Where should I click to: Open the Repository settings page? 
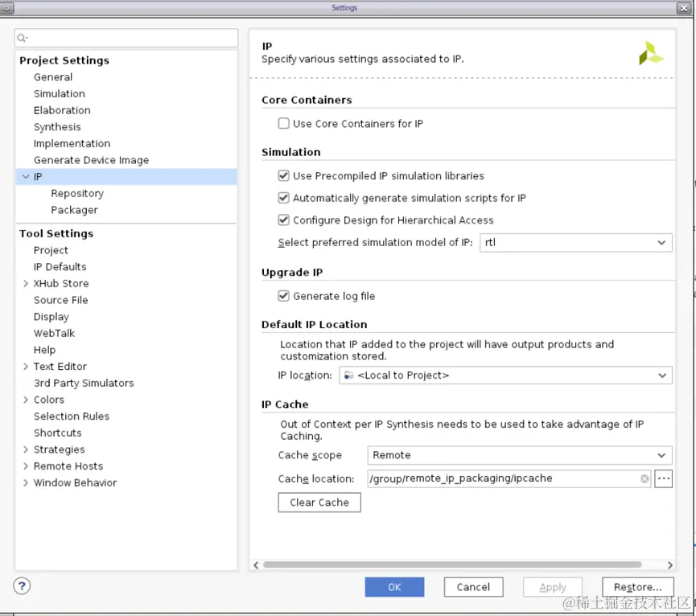coord(77,194)
